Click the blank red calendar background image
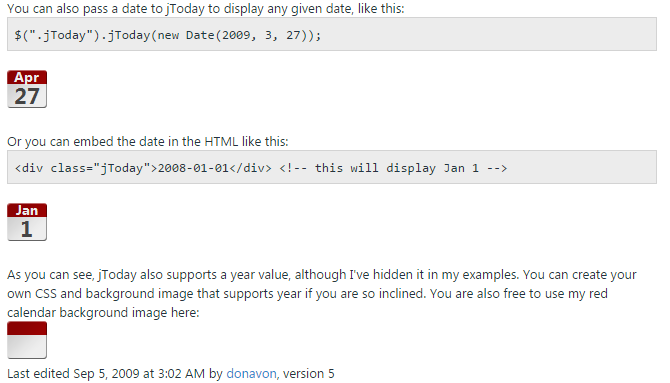Image resolution: width=670 pixels, height=383 pixels. (x=27, y=340)
